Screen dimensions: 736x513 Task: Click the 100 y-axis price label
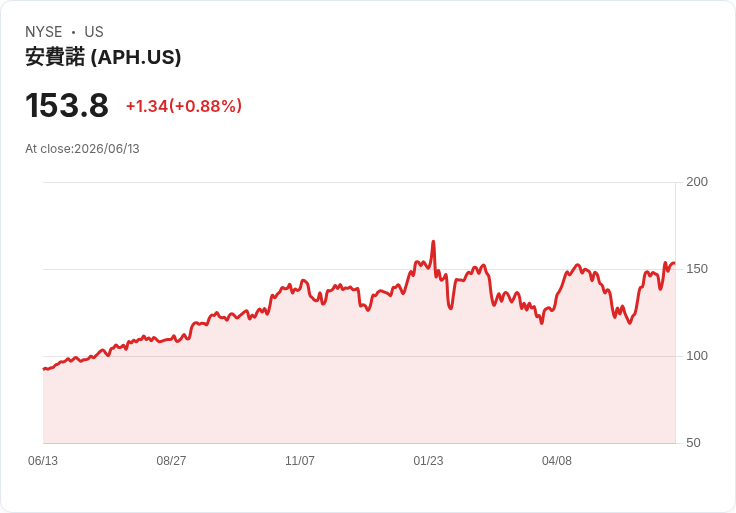click(697, 356)
